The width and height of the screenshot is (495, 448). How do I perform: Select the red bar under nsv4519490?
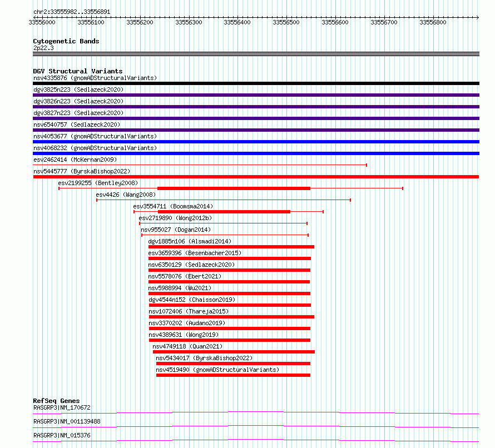point(233,375)
